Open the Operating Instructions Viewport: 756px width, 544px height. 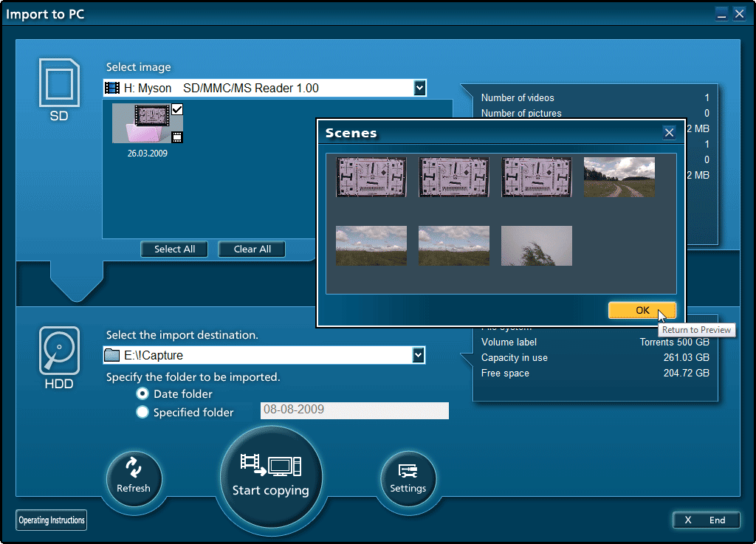click(51, 520)
